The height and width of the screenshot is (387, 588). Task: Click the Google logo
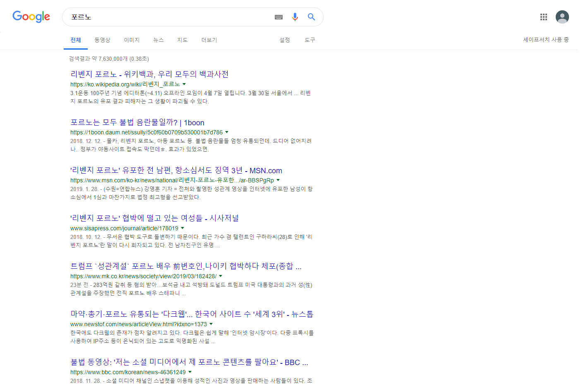tap(31, 17)
